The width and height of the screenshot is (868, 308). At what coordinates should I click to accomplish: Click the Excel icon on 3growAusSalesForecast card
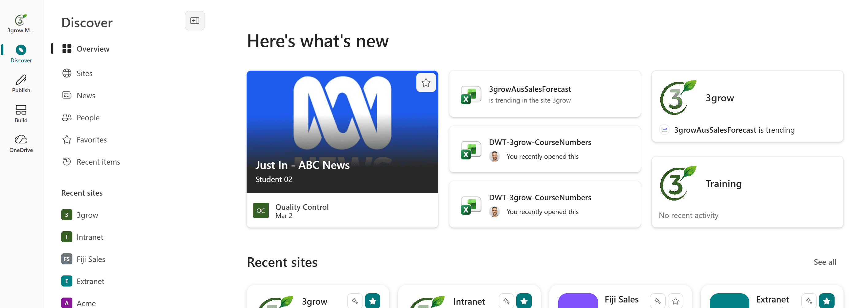pyautogui.click(x=471, y=94)
